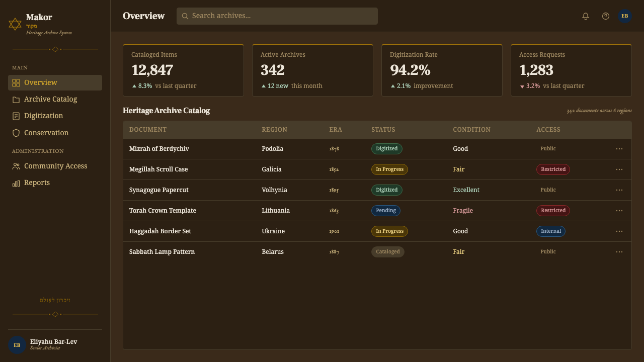This screenshot has width=644, height=362.
Task: Click the Reports bar chart icon
Action: coord(16,183)
